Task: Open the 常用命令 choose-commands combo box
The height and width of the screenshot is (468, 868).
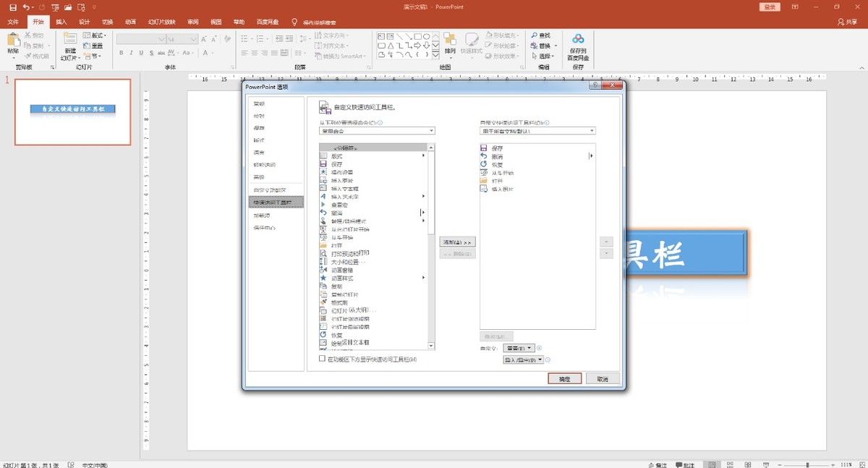Action: pyautogui.click(x=377, y=131)
